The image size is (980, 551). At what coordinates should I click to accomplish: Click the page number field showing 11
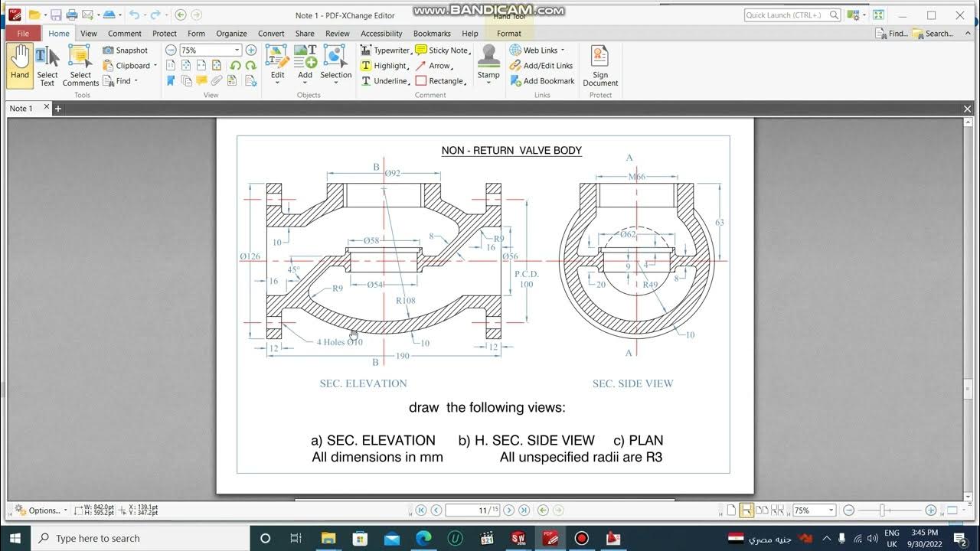pos(472,510)
